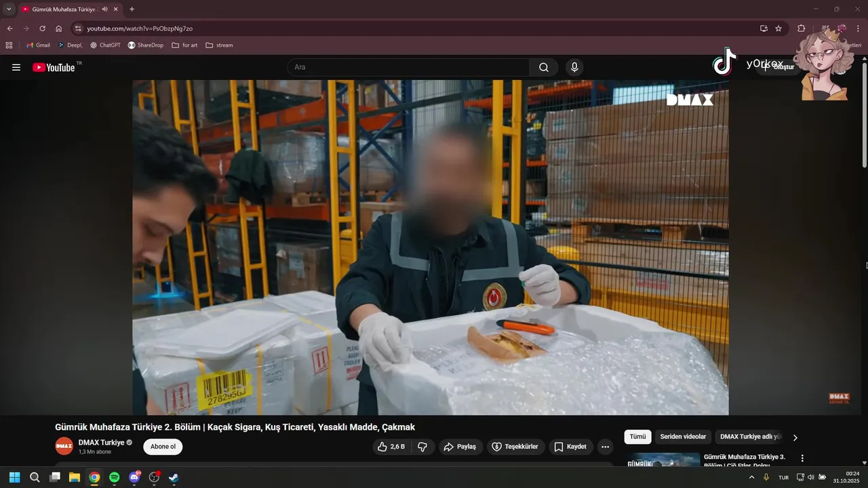The image size is (868, 488).
Task: Install app icon in address bar
Action: [764, 28]
